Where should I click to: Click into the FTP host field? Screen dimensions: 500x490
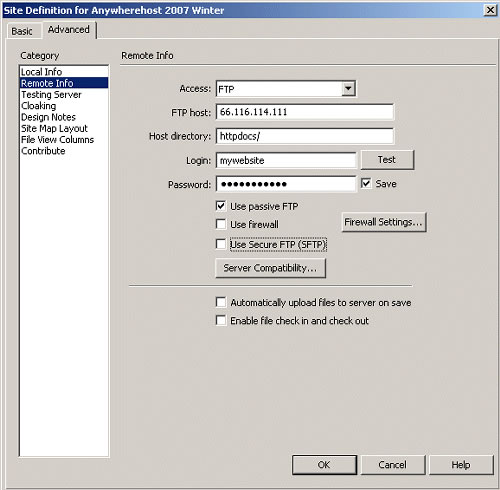coord(305,112)
